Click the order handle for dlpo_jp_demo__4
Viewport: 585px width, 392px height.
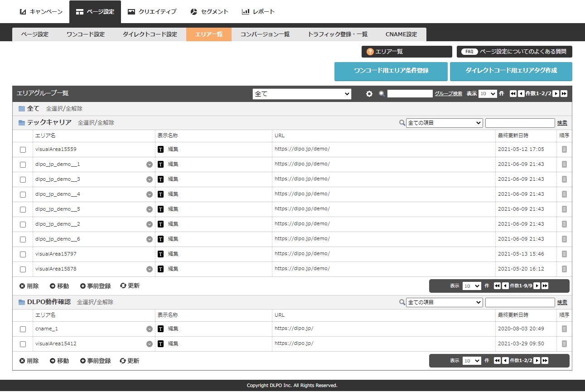[x=564, y=194]
